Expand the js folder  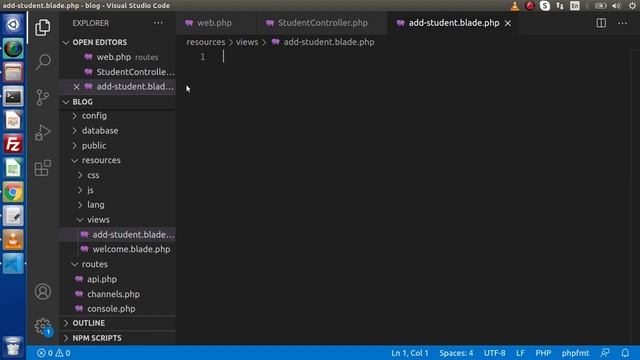click(118, 190)
